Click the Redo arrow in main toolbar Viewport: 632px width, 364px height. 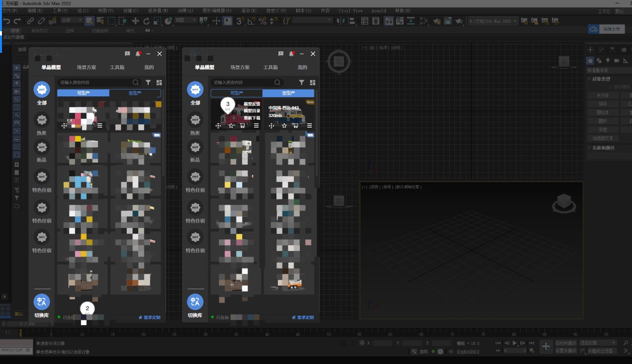point(17,21)
